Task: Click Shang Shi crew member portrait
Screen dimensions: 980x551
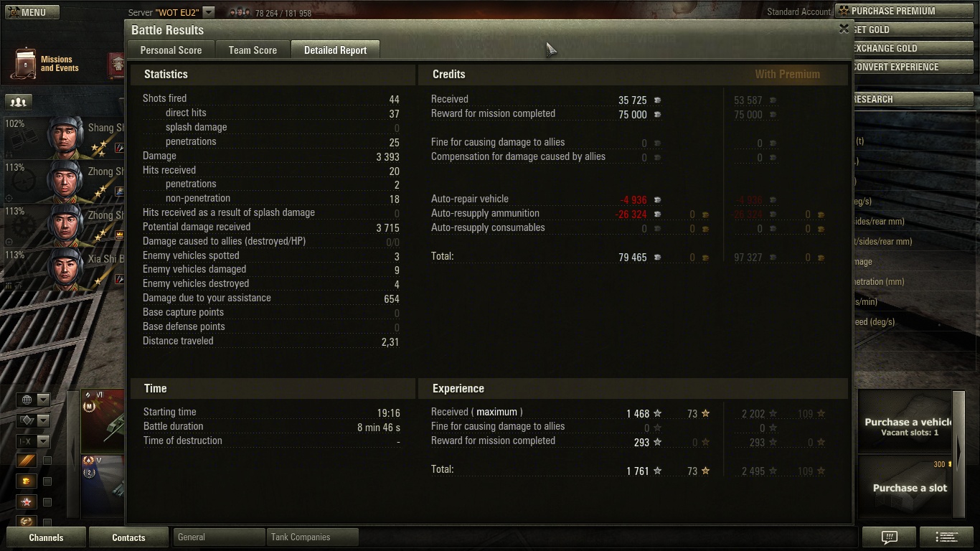Action: 65,137
